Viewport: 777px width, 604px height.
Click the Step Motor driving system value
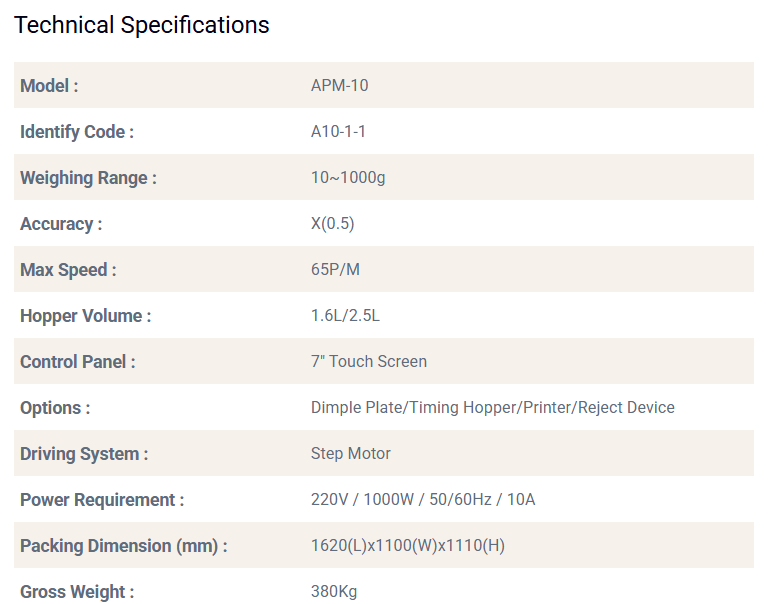(351, 454)
